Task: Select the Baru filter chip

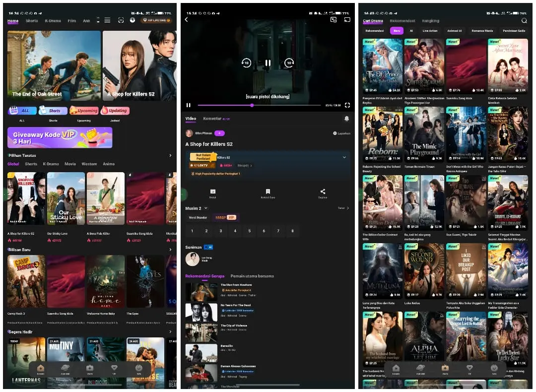Action: click(397, 31)
